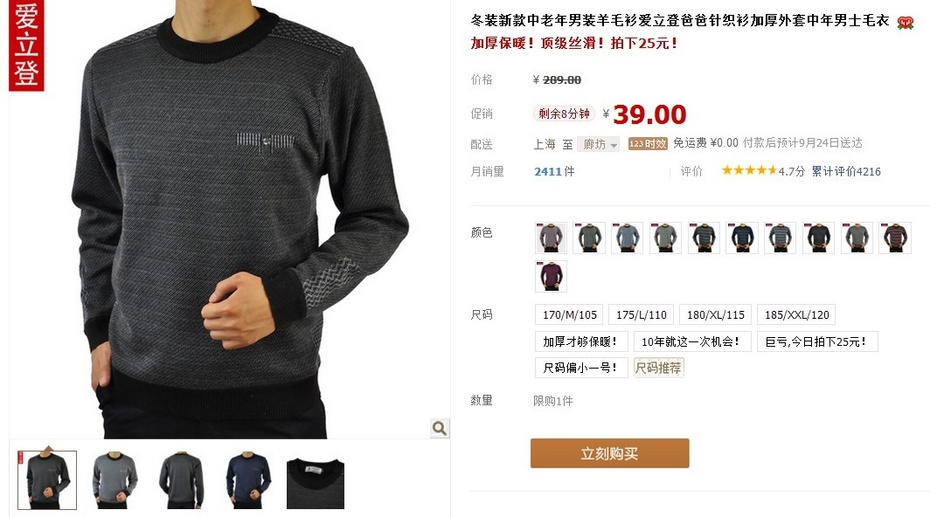Click the magnifier zoom icon on product image
The width and height of the screenshot is (930, 517).
(x=439, y=428)
